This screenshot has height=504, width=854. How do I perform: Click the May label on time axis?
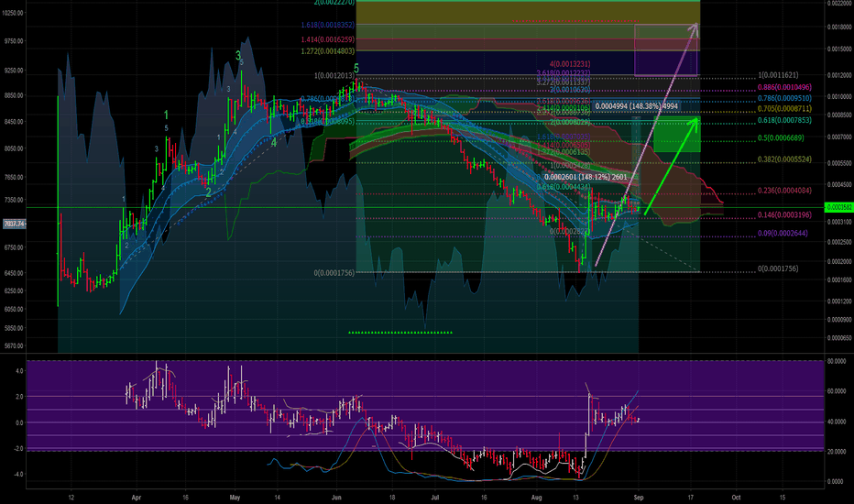tap(235, 498)
